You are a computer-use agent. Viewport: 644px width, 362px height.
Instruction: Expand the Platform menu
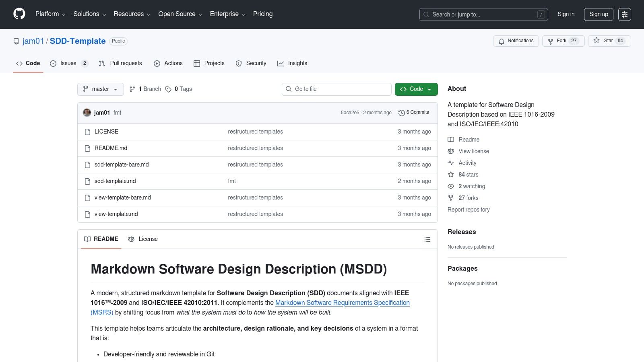point(50,14)
